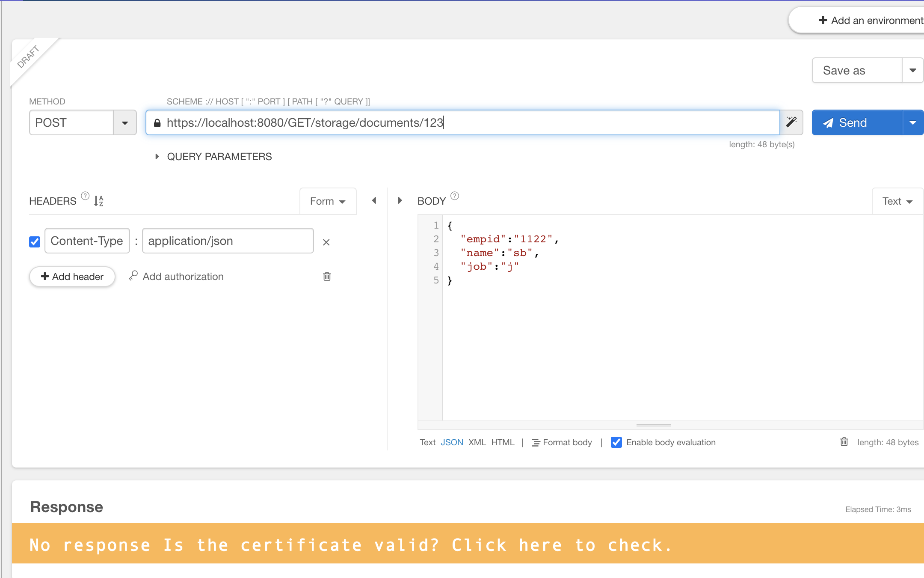Open the Save as dropdown arrow
This screenshot has width=924, height=578.
913,70
